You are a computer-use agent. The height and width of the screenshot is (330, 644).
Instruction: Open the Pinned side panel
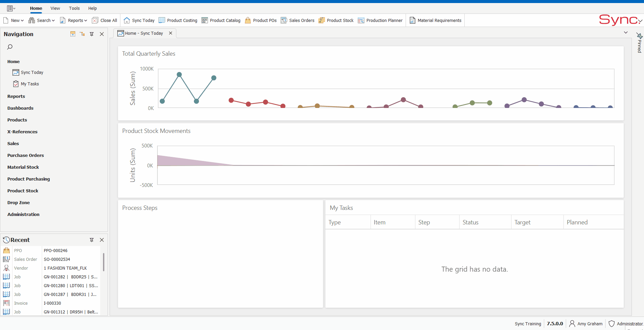(639, 43)
